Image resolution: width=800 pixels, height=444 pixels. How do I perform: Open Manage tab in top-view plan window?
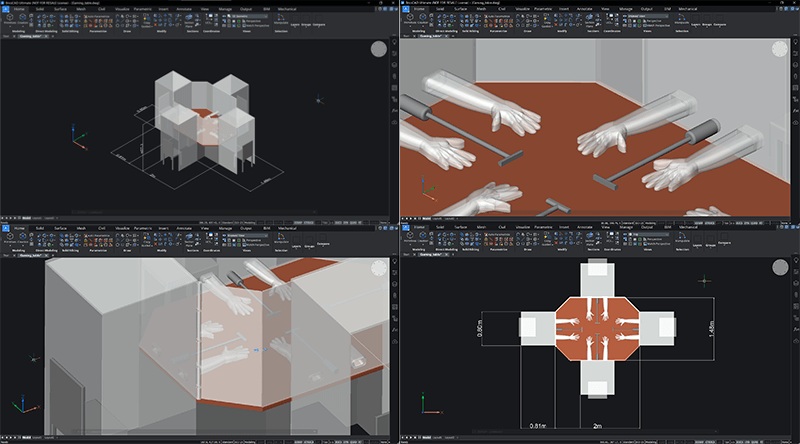[626, 228]
